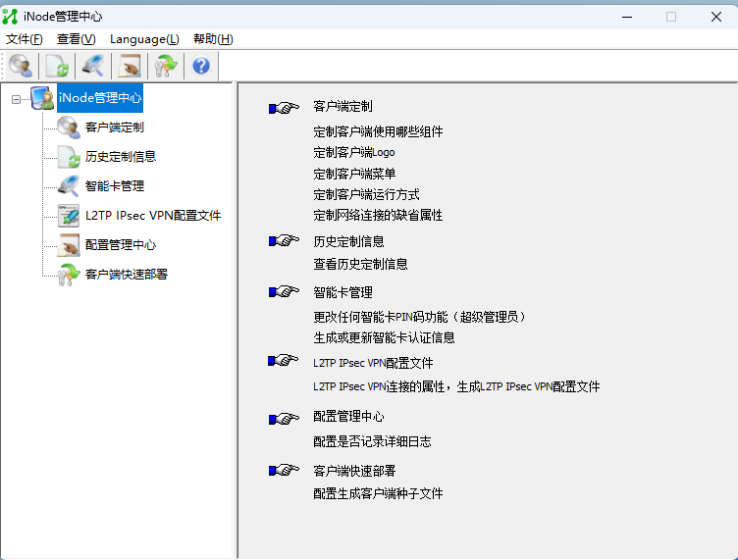
Task: Click the 智能卡管理 heading in right pane
Action: (343, 292)
